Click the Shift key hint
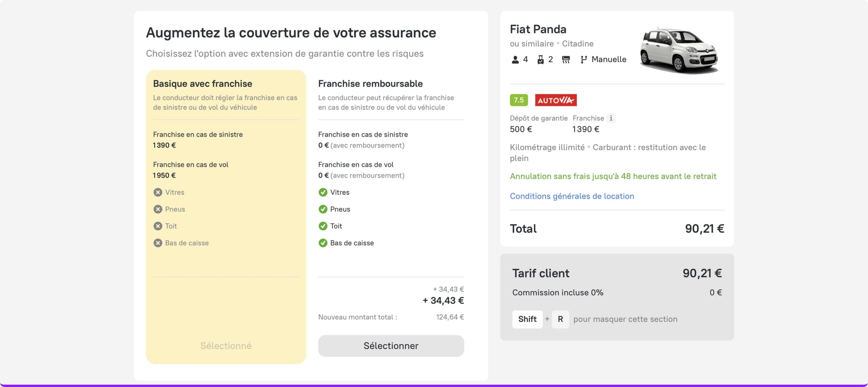Image resolution: width=868 pixels, height=387 pixels. pos(527,319)
